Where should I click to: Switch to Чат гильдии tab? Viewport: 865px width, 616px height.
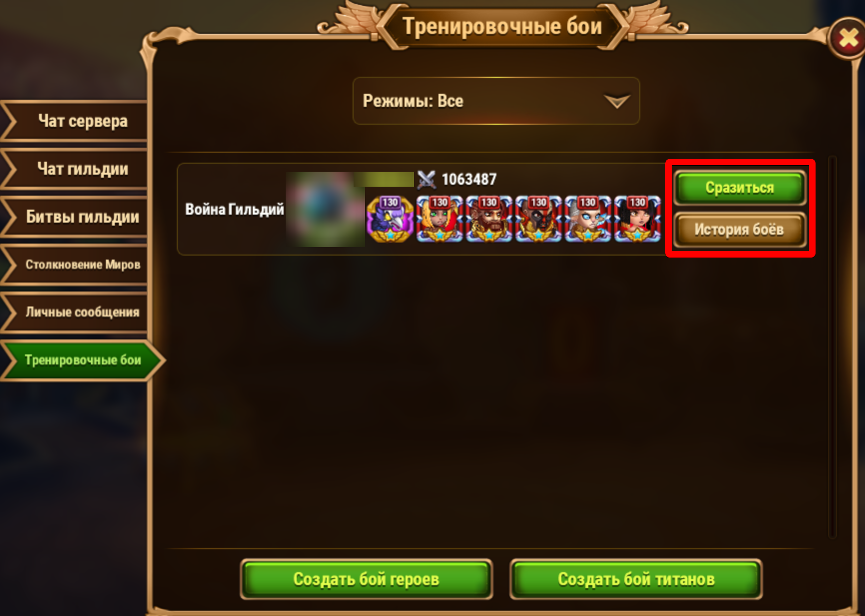(x=75, y=169)
